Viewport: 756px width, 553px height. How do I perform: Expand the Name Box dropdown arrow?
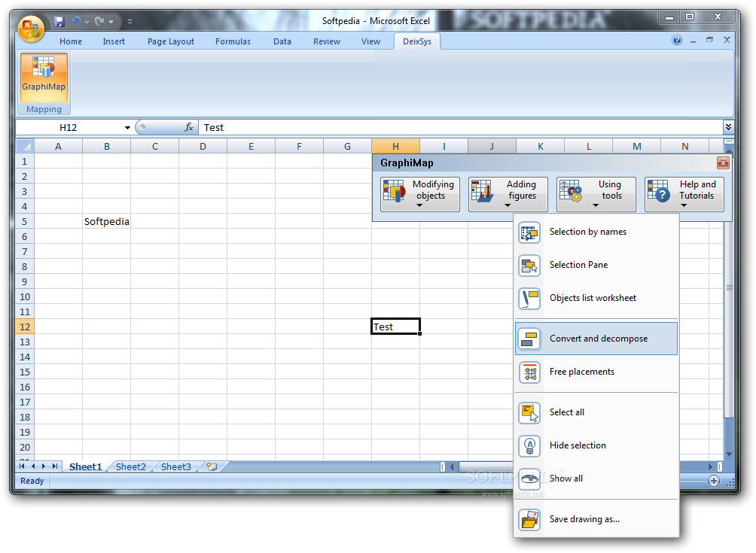coord(127,128)
